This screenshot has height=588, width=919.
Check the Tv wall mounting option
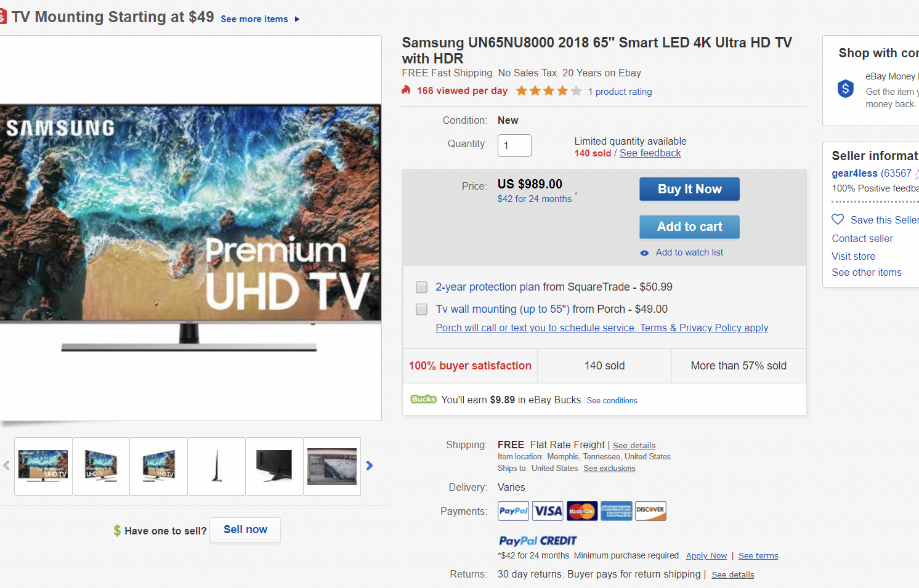(421, 309)
